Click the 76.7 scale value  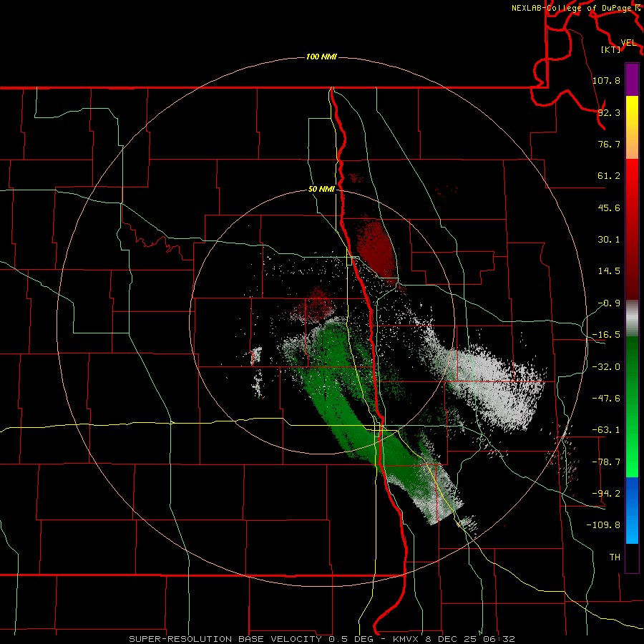pyautogui.click(x=609, y=144)
